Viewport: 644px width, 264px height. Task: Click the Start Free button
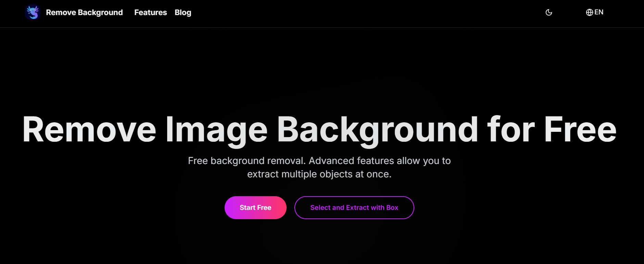pyautogui.click(x=255, y=208)
